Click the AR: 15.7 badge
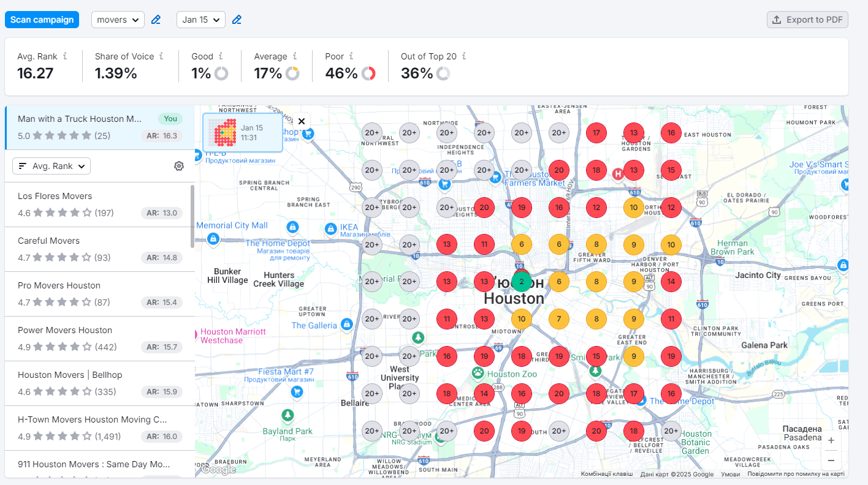Viewport: 868px width, 485px height. tap(162, 347)
